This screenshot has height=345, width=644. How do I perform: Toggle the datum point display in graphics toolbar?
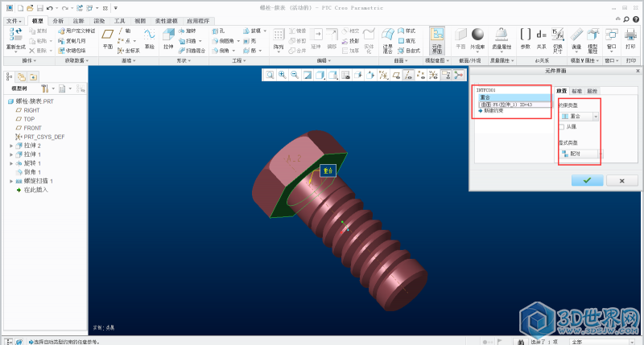point(420,75)
